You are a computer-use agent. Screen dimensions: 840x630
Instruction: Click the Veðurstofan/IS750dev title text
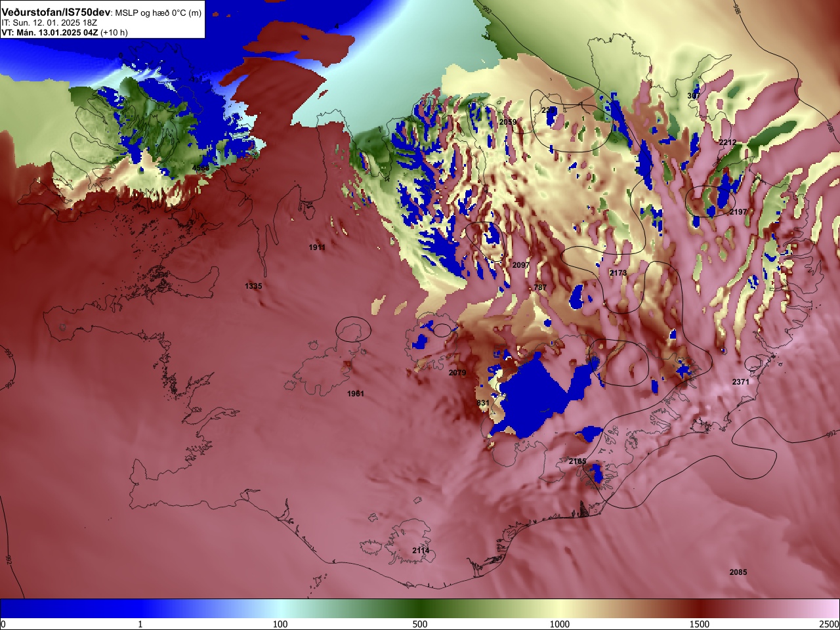(56, 12)
